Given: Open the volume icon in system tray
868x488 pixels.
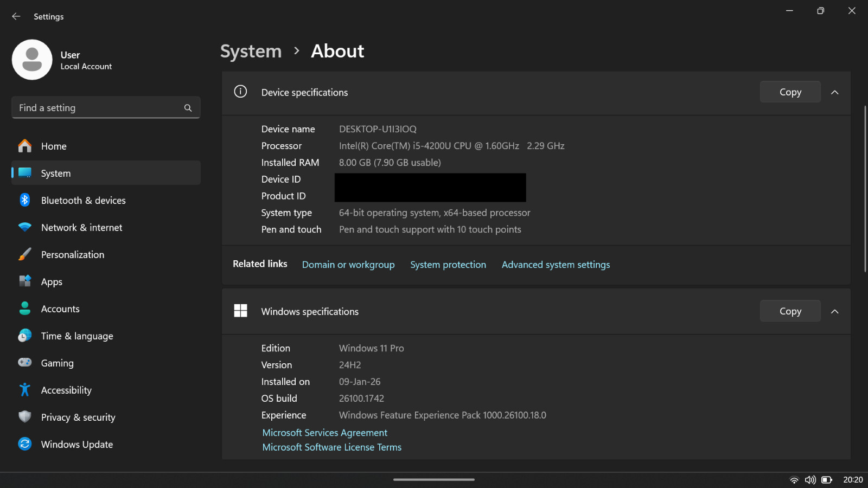Looking at the screenshot, I should tap(810, 480).
